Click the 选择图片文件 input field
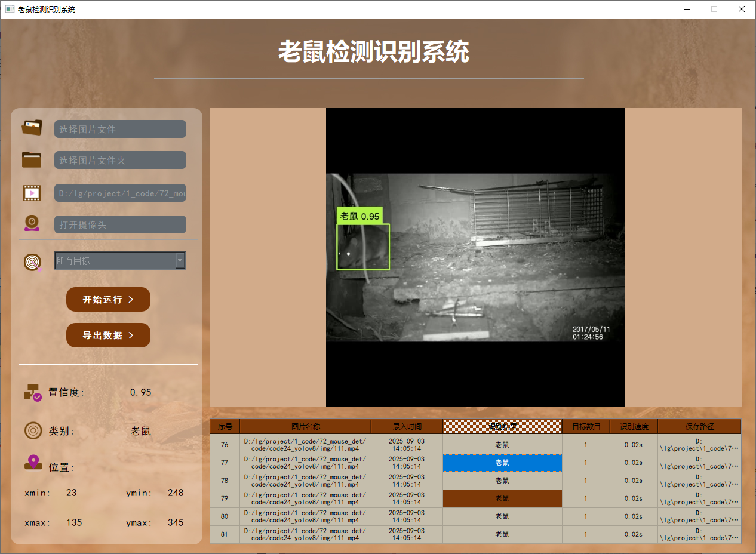 (120, 129)
